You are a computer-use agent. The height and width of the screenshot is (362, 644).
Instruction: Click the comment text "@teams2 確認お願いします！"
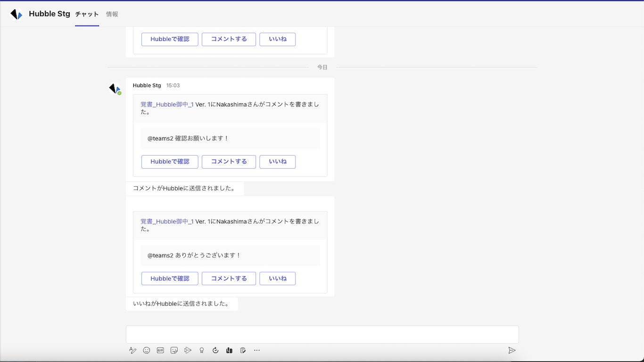coord(188,139)
